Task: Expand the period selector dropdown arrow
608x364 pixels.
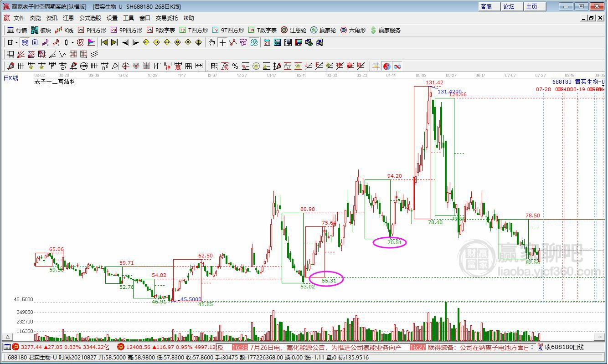Action: click(x=16, y=42)
